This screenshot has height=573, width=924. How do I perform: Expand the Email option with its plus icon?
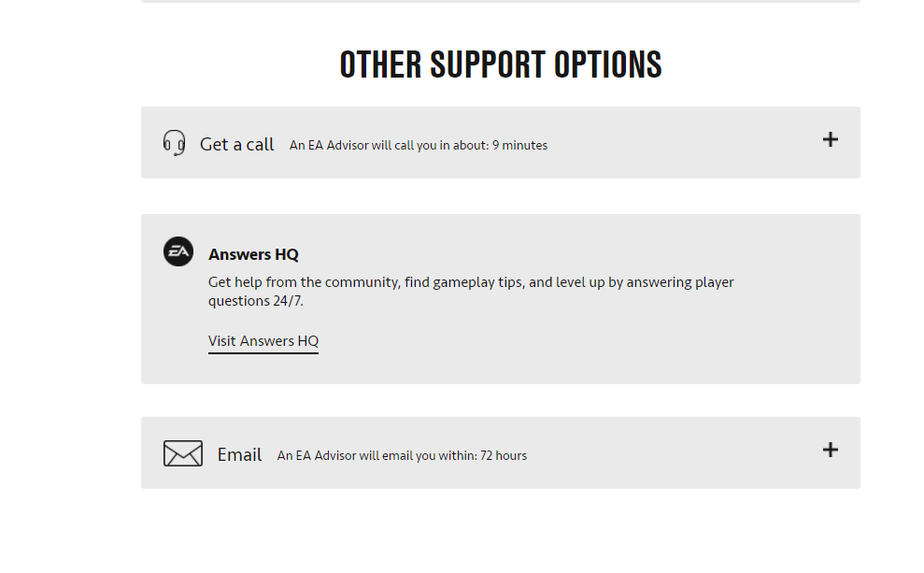(x=830, y=450)
